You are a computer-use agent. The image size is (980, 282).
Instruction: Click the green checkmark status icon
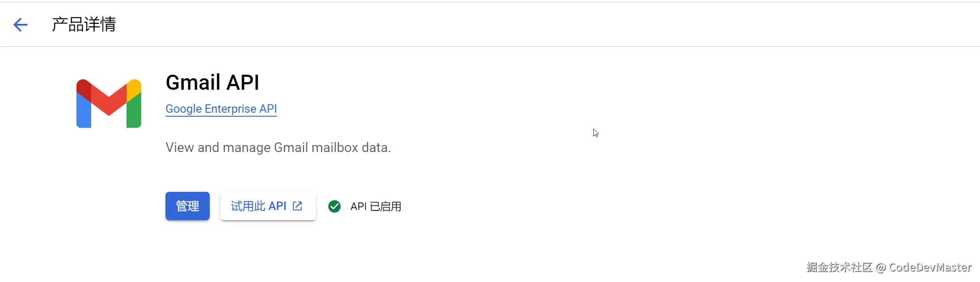(334, 206)
